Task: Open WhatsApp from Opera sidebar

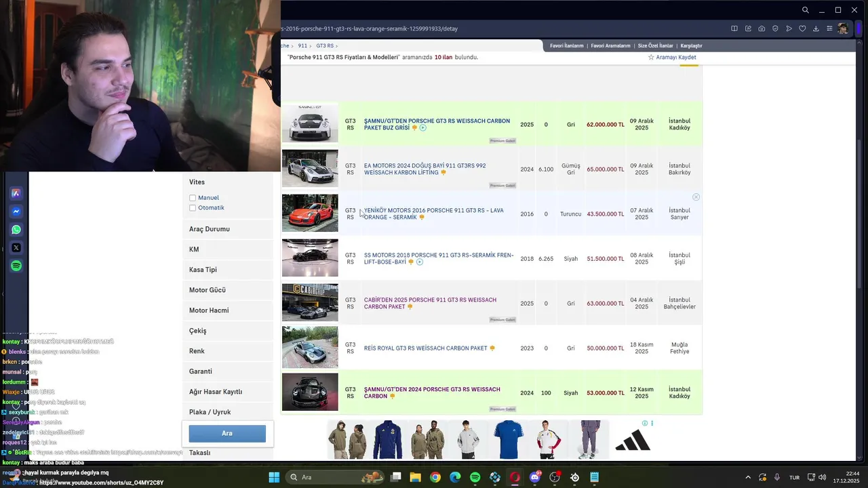Action: pyautogui.click(x=16, y=230)
